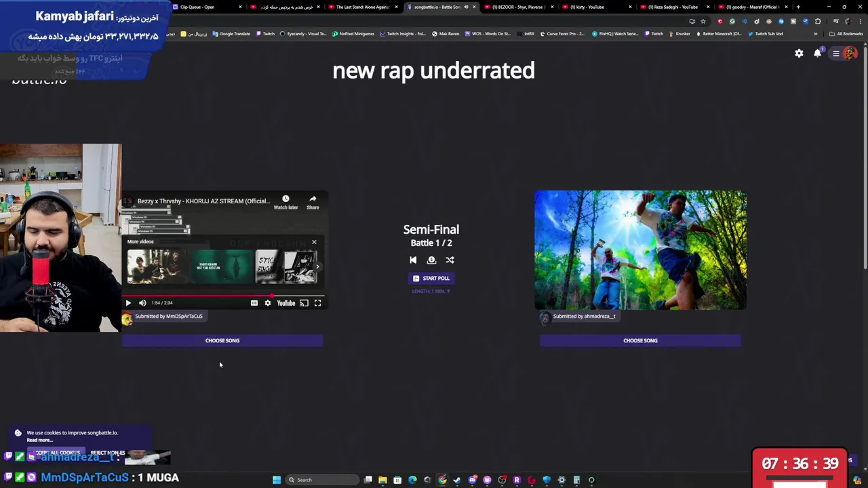
Task: Play the Bezzy x Thrvshy video
Action: (128, 303)
